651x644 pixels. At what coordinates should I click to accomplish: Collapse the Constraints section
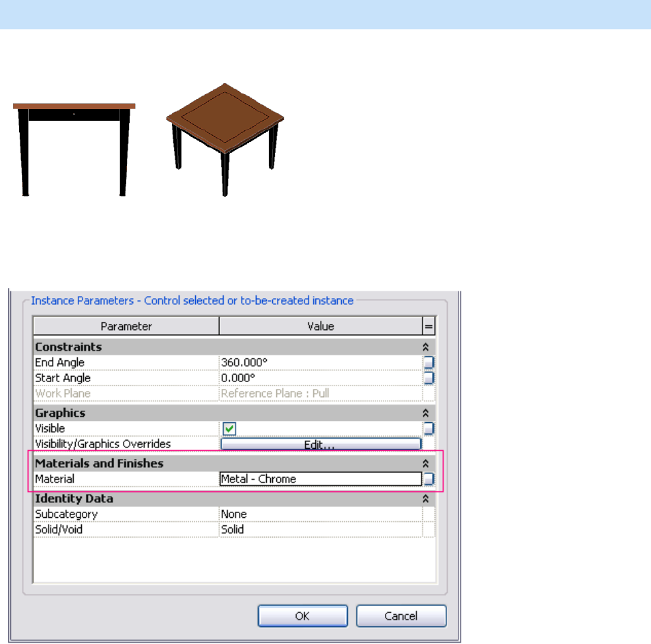click(426, 347)
